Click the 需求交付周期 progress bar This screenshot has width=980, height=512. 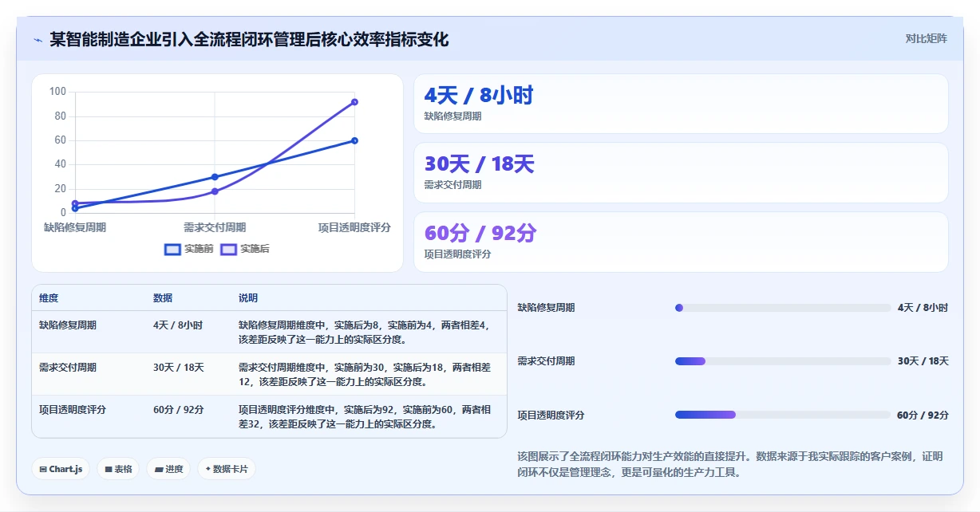point(783,361)
